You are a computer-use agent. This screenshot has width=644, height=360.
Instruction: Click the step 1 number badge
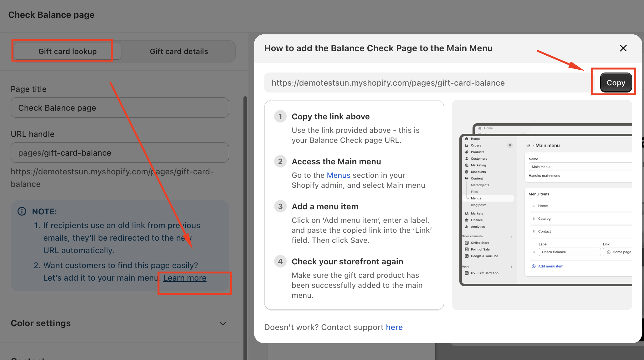click(x=280, y=117)
